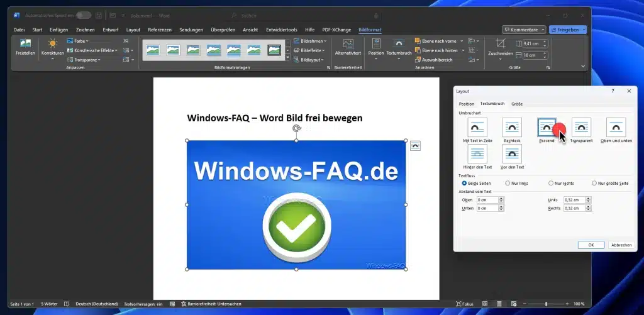Click the Layout dialog help question mark
644x315 pixels.
613,91
